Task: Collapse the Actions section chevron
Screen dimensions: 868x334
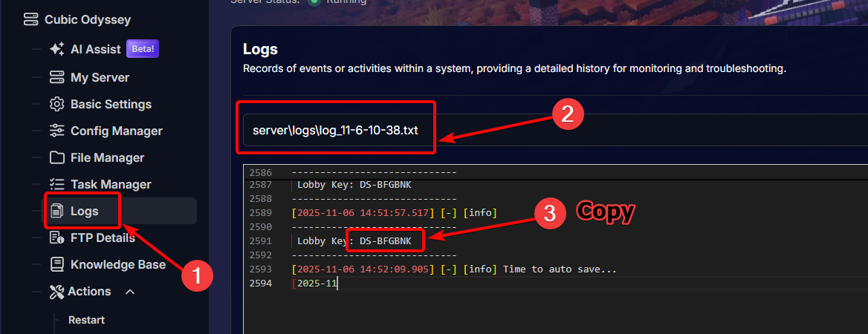Action: (x=130, y=292)
